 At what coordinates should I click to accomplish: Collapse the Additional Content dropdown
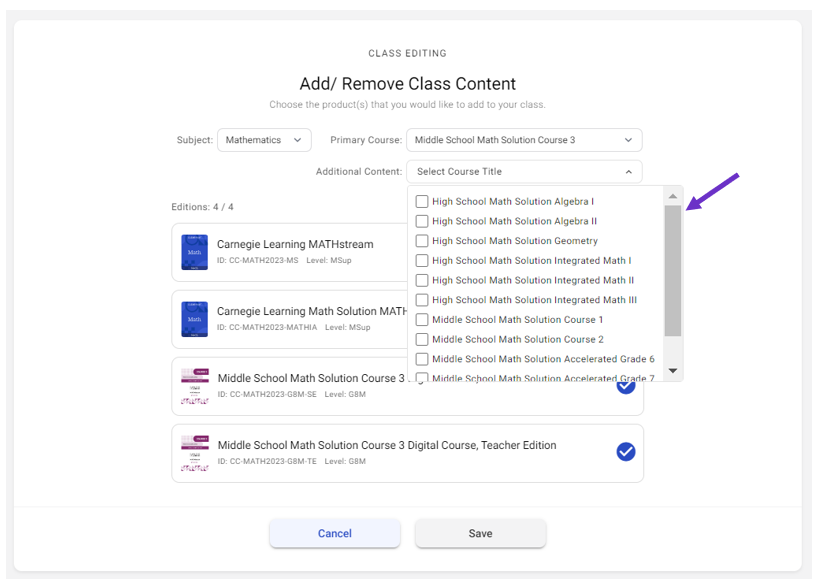(x=524, y=171)
